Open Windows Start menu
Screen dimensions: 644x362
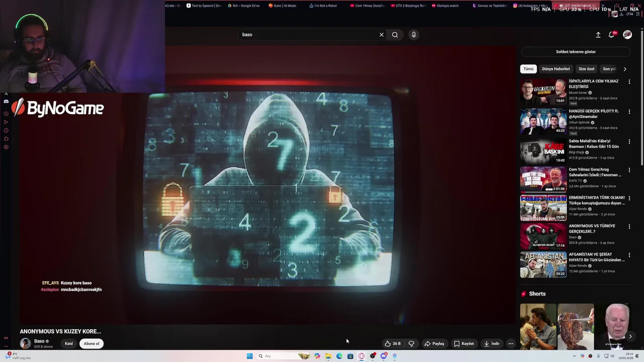click(250, 356)
